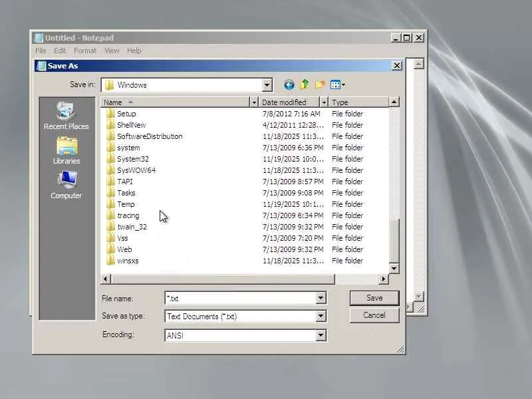The image size is (532, 399).
Task: Click the file list horizontal scrollbar thumb
Action: tap(222, 279)
